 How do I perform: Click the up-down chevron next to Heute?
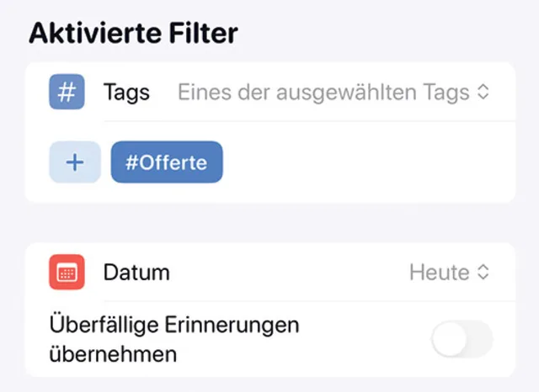click(x=483, y=273)
